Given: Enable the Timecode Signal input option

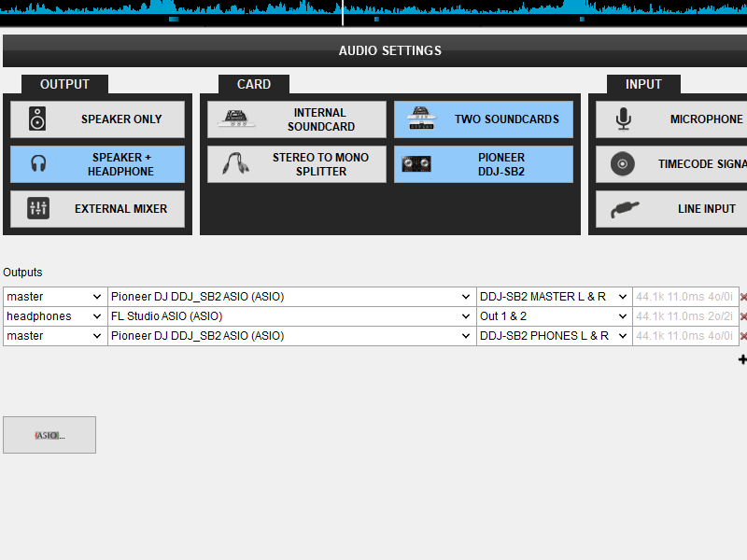Looking at the screenshot, I should point(671,164).
